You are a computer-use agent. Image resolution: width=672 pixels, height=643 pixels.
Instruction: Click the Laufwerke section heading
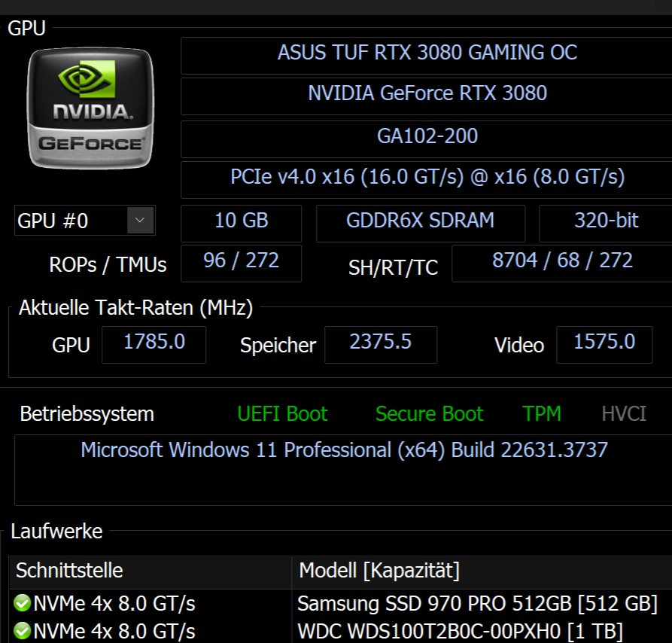56,531
